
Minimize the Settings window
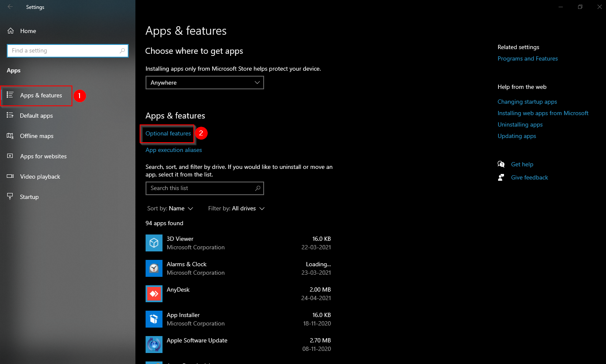[x=561, y=7]
